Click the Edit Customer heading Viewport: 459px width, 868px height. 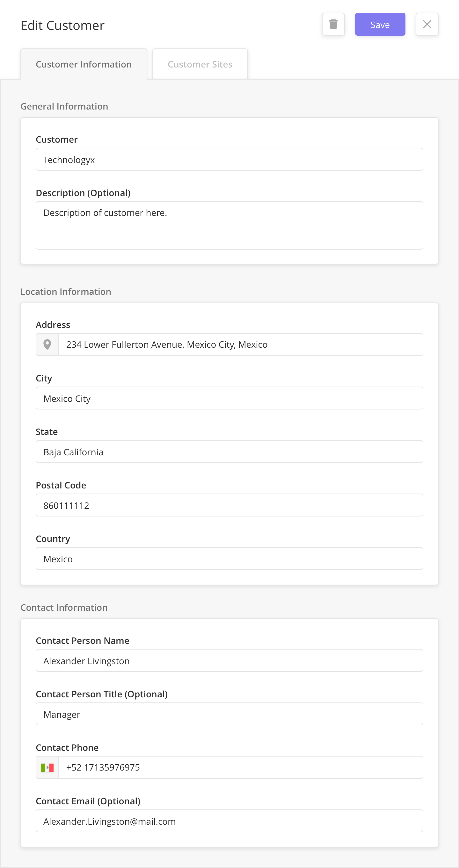62,25
